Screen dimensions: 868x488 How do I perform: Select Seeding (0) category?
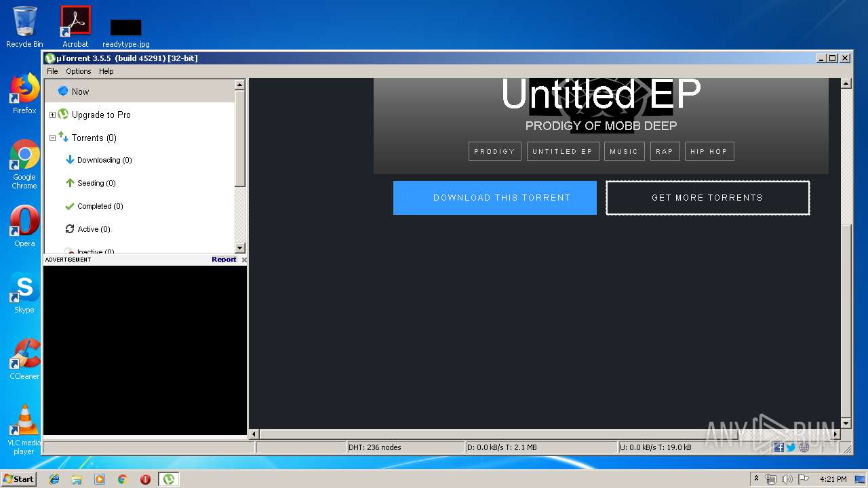coord(96,183)
